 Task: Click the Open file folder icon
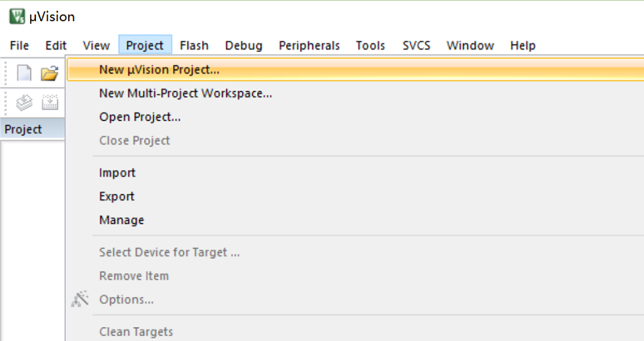pos(50,73)
